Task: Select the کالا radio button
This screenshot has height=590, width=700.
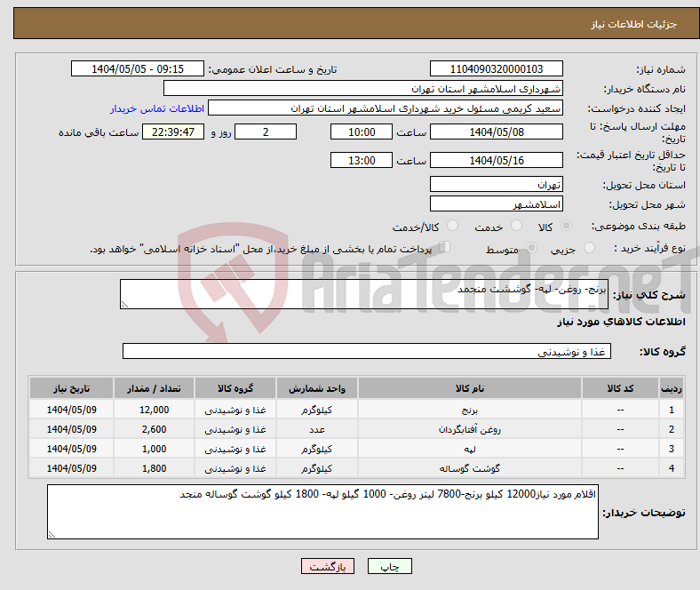Action: tap(566, 226)
